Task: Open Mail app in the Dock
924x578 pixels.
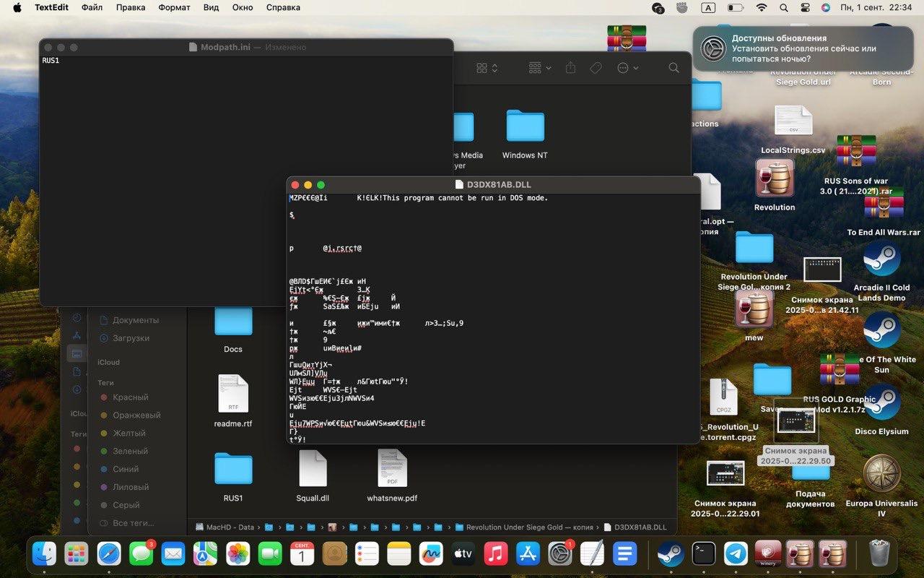Action: tap(173, 554)
